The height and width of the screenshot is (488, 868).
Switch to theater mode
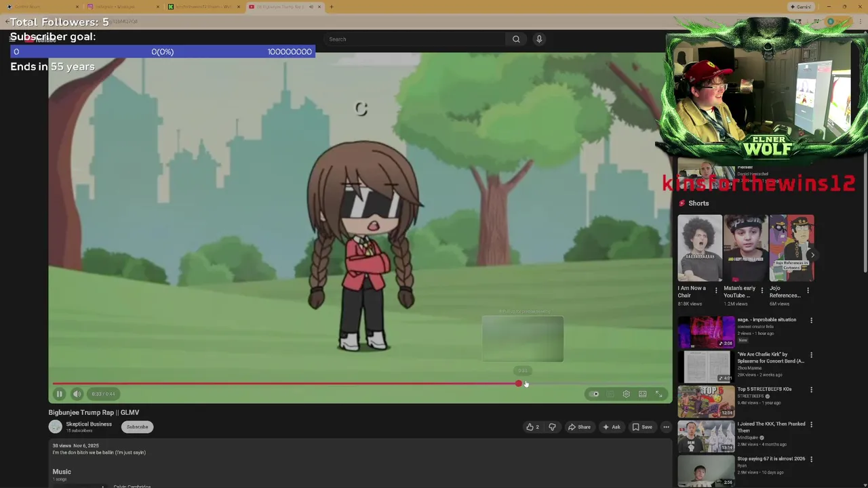(642, 394)
